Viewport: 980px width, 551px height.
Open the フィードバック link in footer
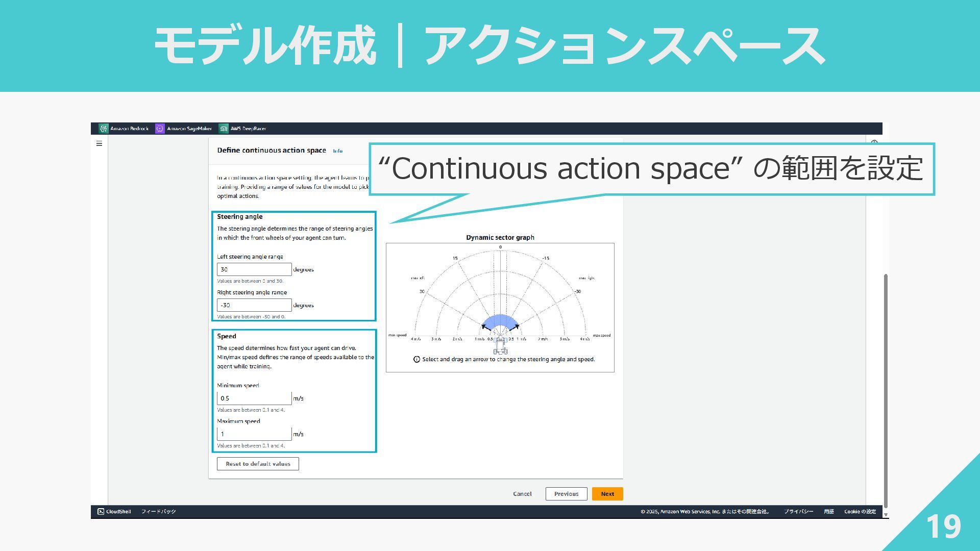pos(158,511)
